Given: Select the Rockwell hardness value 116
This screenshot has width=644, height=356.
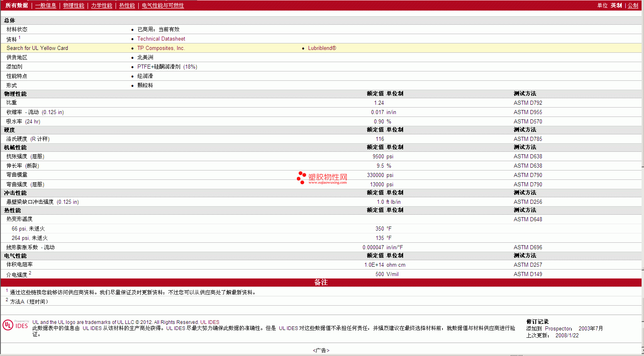Looking at the screenshot, I should coord(380,139).
